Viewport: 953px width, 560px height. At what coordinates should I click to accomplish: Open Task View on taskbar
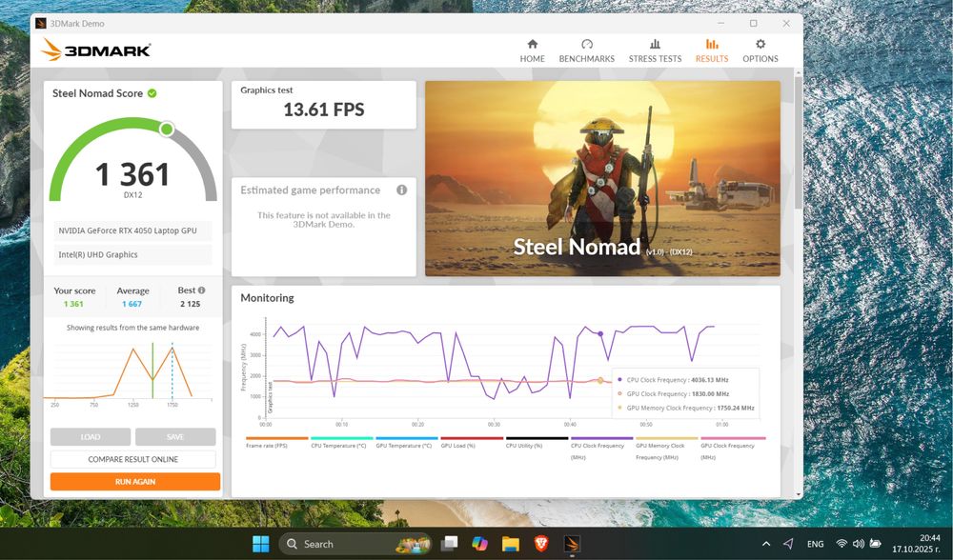(x=449, y=544)
